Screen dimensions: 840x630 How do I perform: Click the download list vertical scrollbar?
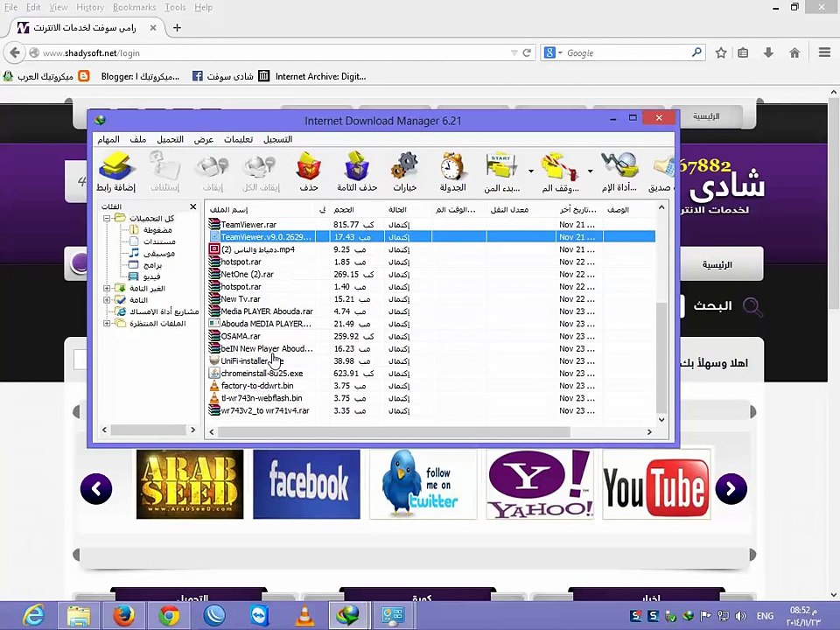(x=661, y=357)
